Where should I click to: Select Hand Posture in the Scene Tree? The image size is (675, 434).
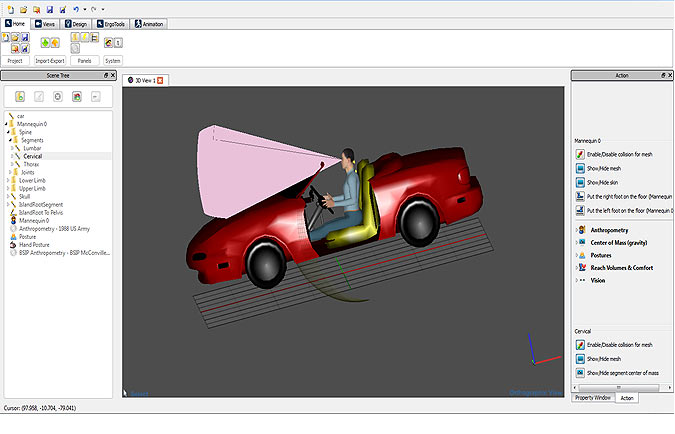click(x=34, y=245)
